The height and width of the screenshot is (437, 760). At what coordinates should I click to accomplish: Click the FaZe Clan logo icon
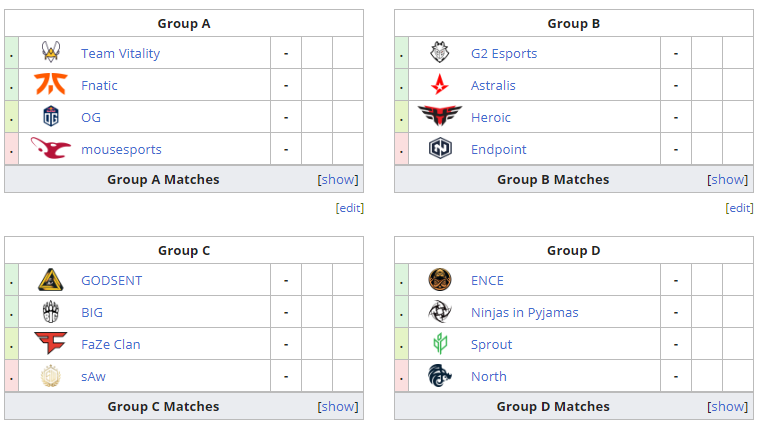tap(51, 344)
